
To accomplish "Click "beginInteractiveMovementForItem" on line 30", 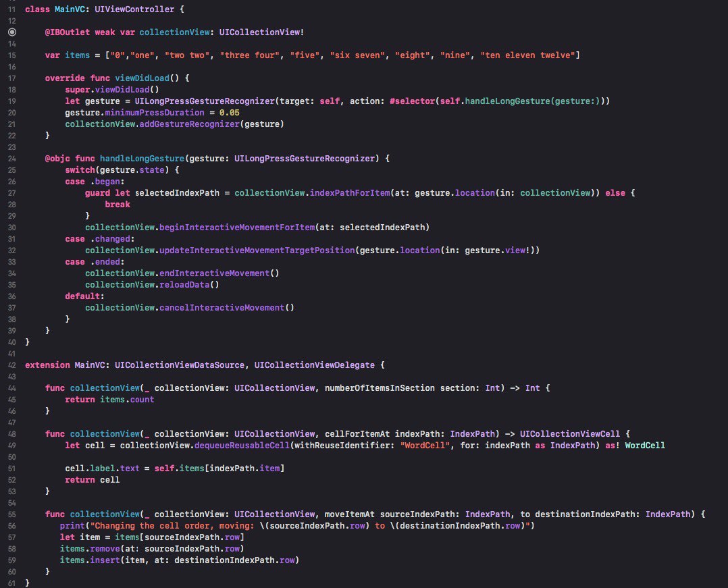I will pos(237,228).
